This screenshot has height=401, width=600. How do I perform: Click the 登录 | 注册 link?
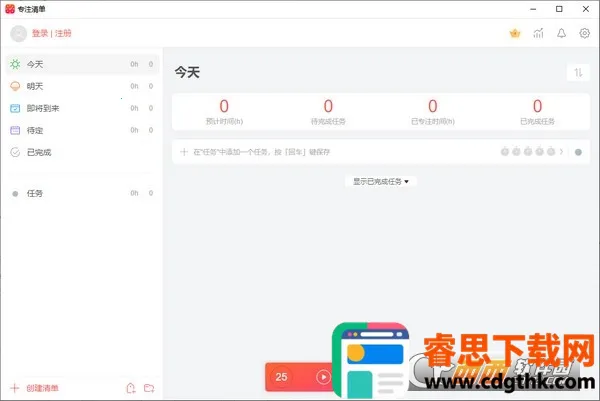pyautogui.click(x=52, y=33)
